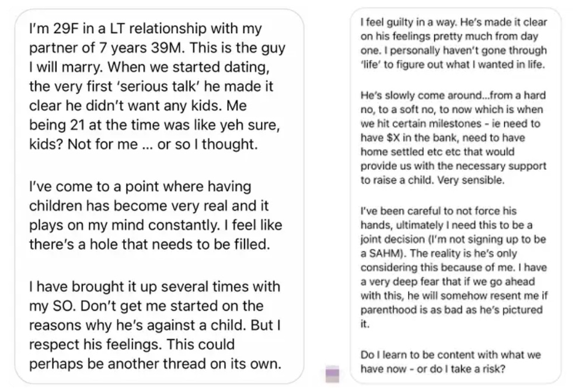Select the paragraph beginning "I'm 29F"
586x392 pixels.
coord(157,86)
